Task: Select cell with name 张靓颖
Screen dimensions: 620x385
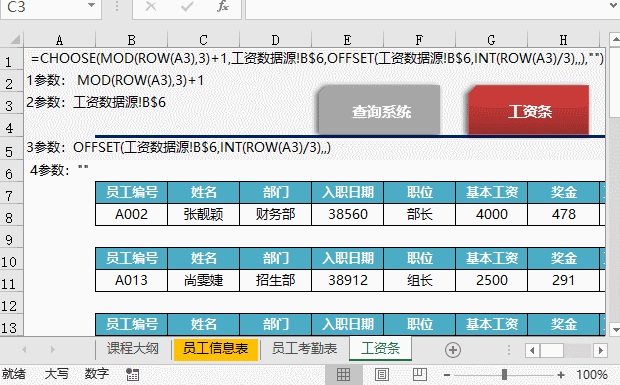Action: 203,214
